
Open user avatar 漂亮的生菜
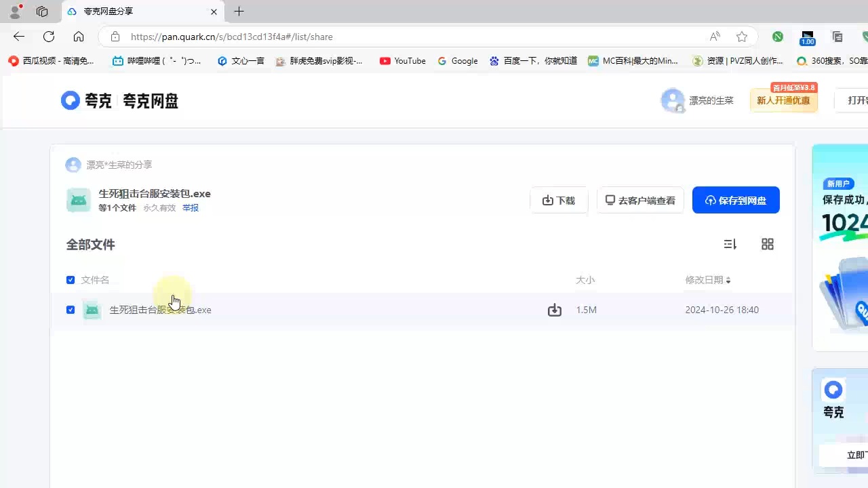[x=672, y=100]
